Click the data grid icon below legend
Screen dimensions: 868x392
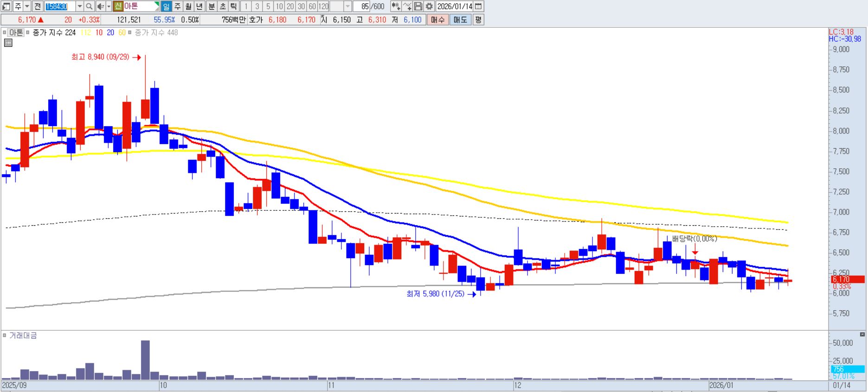tap(8, 43)
